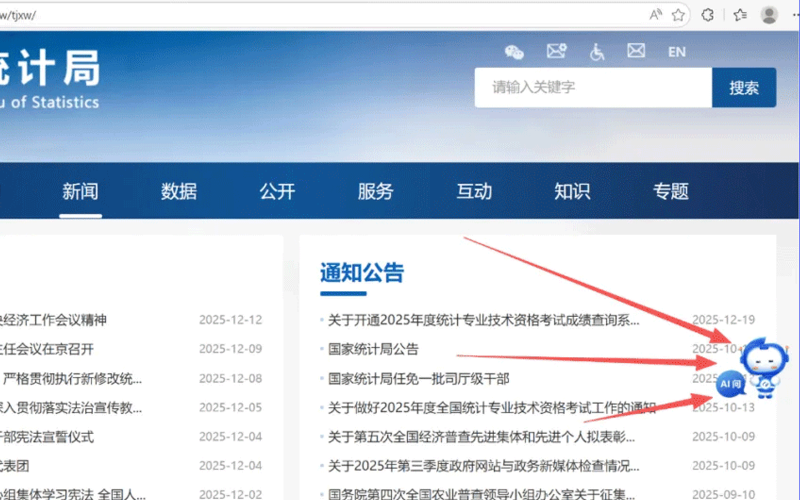800x500 pixels.
Task: Open the 专题 navigation tab
Action: tap(671, 191)
